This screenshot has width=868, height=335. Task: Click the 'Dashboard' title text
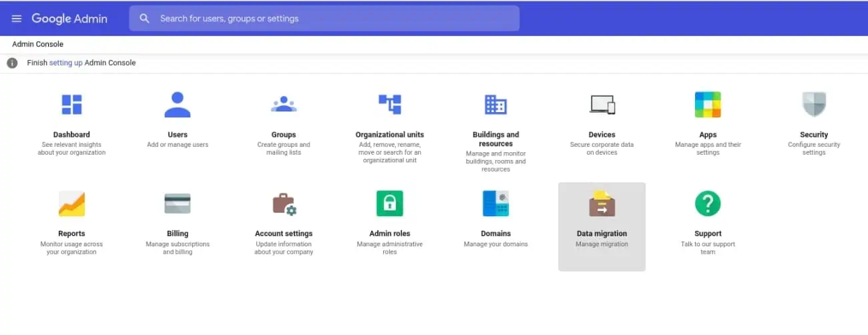coord(71,135)
